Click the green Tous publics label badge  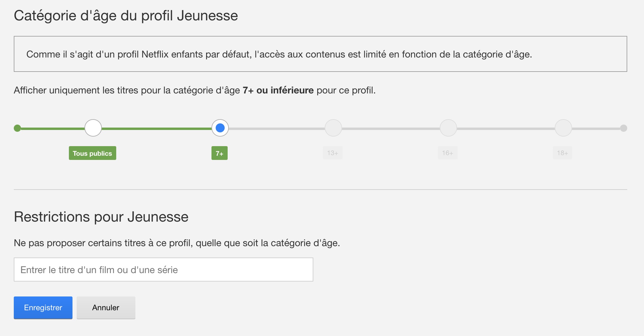[x=92, y=153]
